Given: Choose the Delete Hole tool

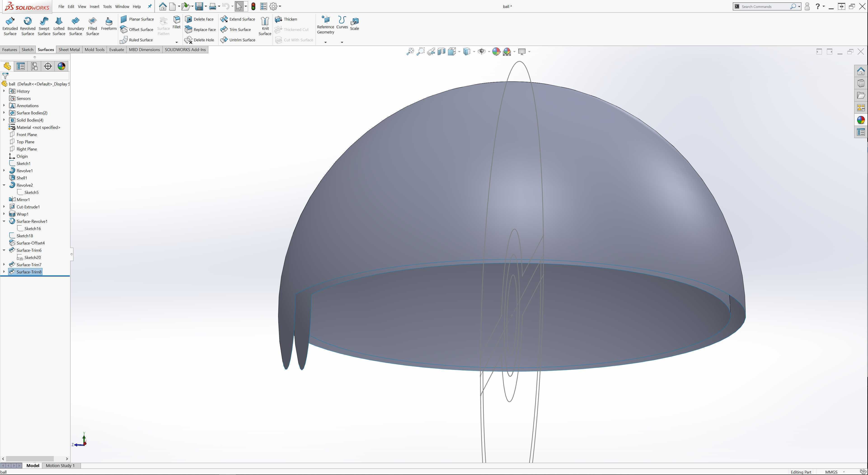Looking at the screenshot, I should (199, 40).
